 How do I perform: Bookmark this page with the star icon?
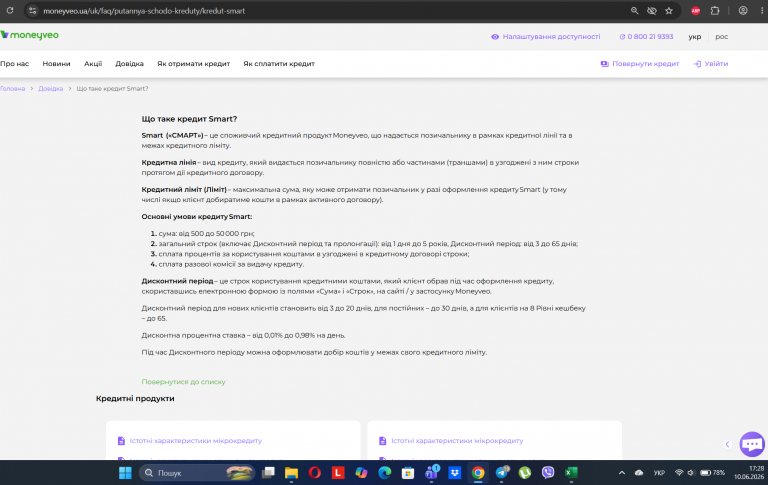pos(669,11)
